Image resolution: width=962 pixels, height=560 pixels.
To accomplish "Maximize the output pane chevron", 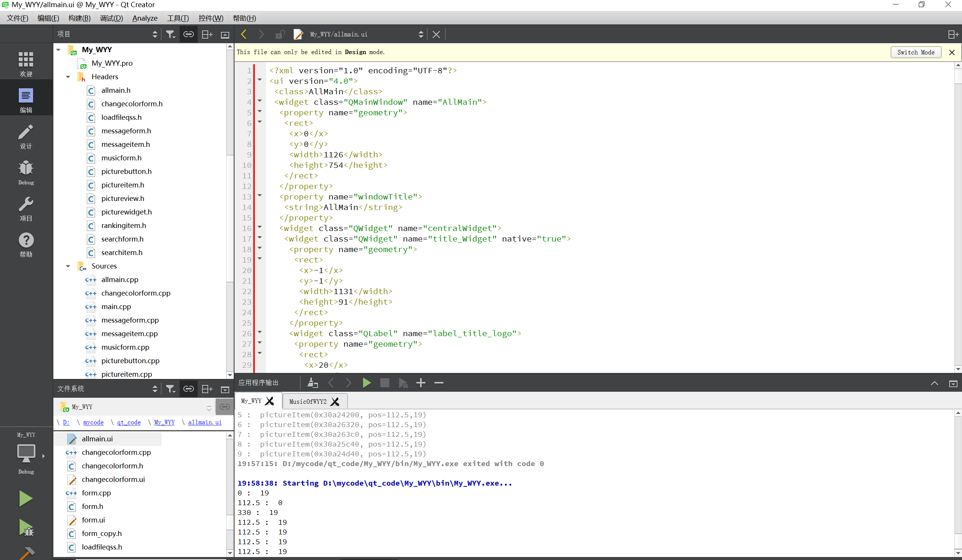I will pyautogui.click(x=934, y=383).
